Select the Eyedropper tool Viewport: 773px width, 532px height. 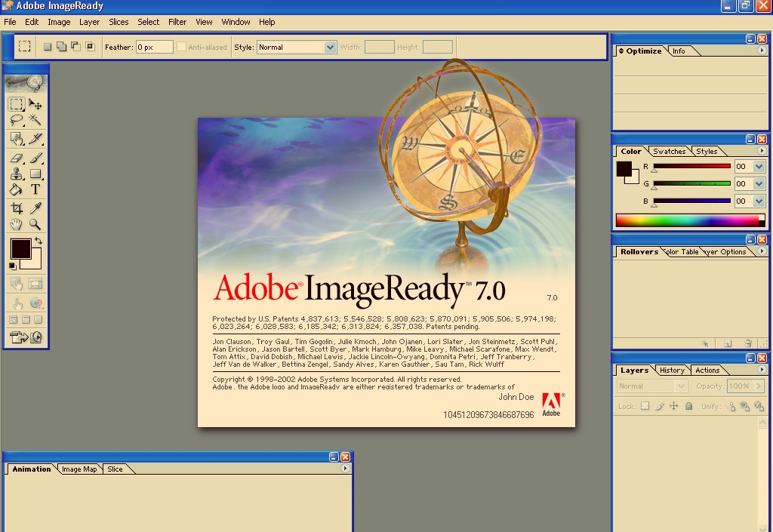(x=35, y=208)
